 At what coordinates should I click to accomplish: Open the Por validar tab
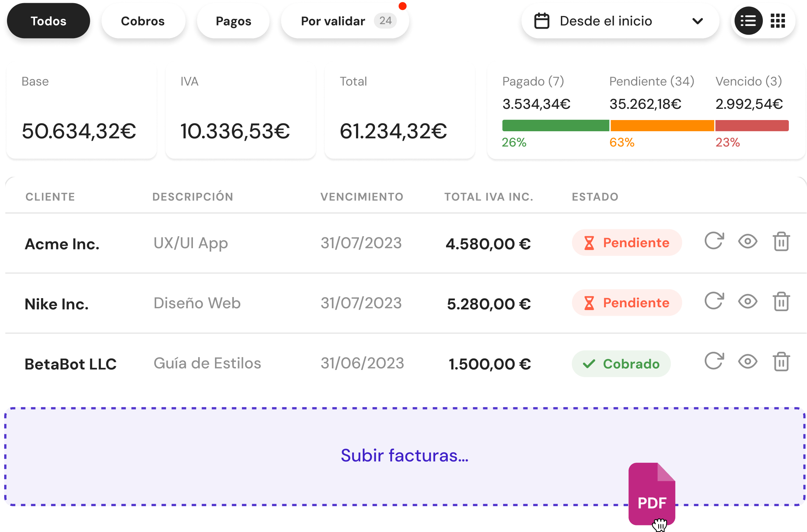345,21
